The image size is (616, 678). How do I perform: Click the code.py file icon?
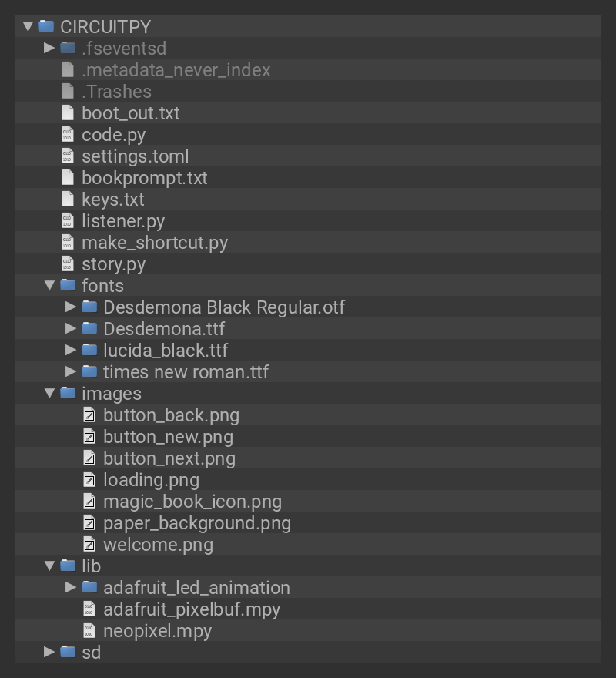(x=68, y=134)
